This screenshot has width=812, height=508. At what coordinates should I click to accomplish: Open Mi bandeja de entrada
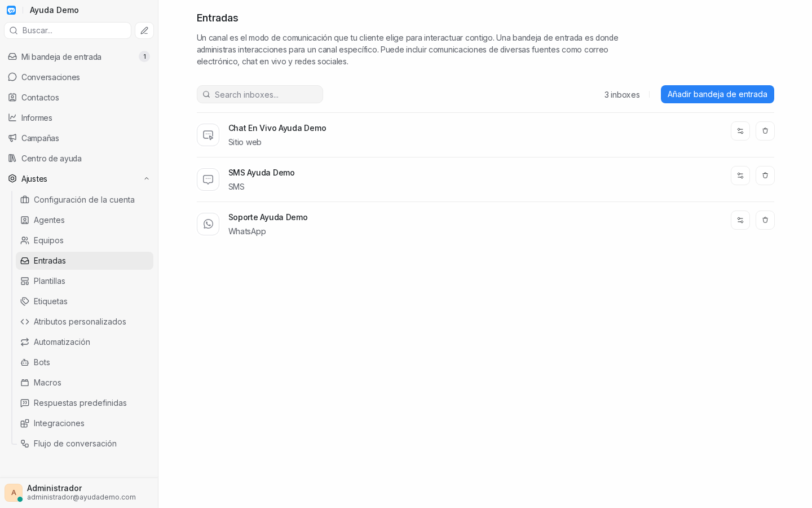79,56
